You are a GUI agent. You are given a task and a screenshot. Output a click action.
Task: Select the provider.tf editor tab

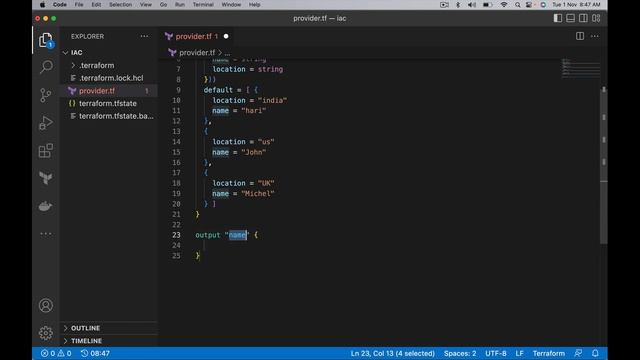197,36
